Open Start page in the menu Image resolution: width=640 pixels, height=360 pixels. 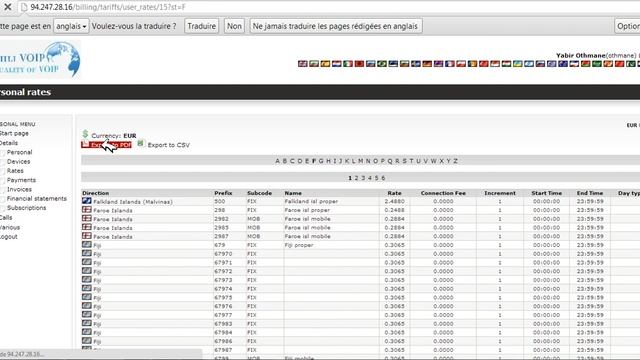point(14,133)
